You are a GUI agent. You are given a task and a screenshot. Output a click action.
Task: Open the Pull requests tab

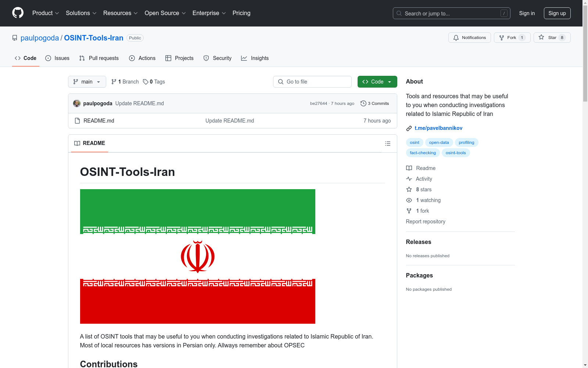tap(99, 58)
